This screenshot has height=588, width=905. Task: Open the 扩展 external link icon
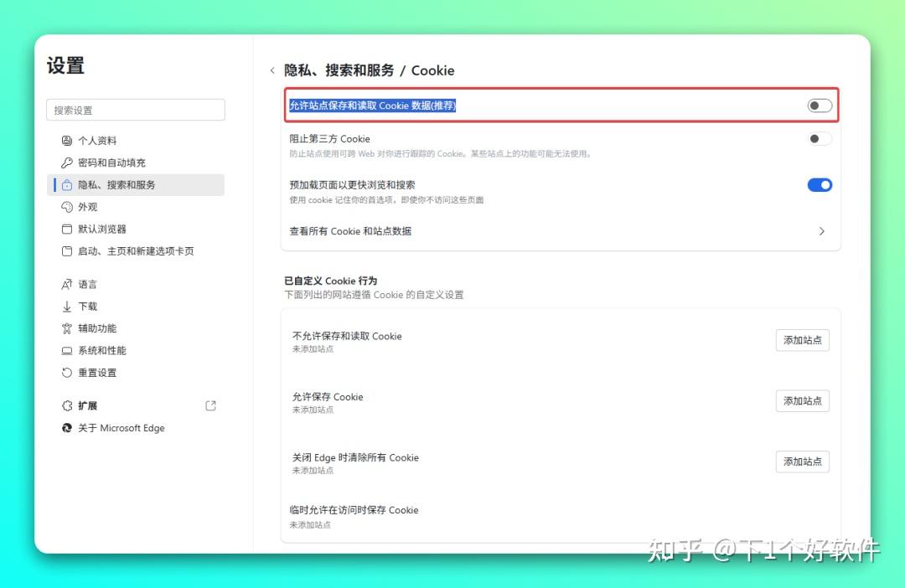210,405
